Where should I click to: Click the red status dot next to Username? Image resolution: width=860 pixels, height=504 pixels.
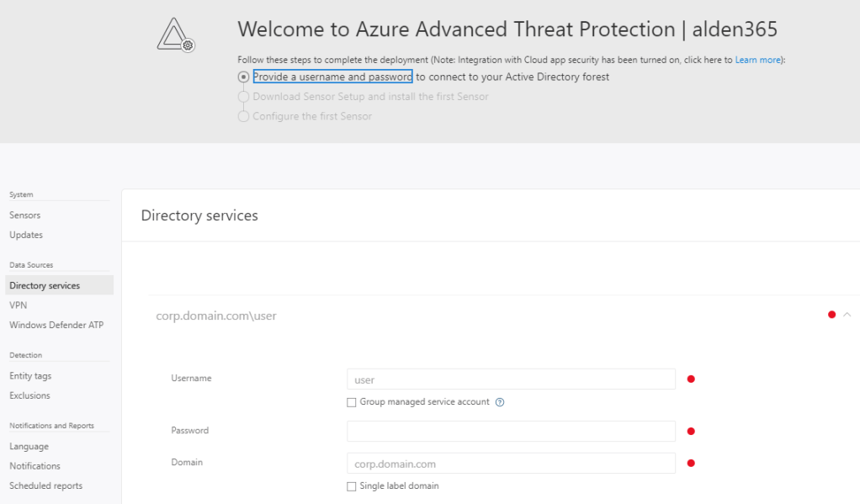pyautogui.click(x=691, y=379)
